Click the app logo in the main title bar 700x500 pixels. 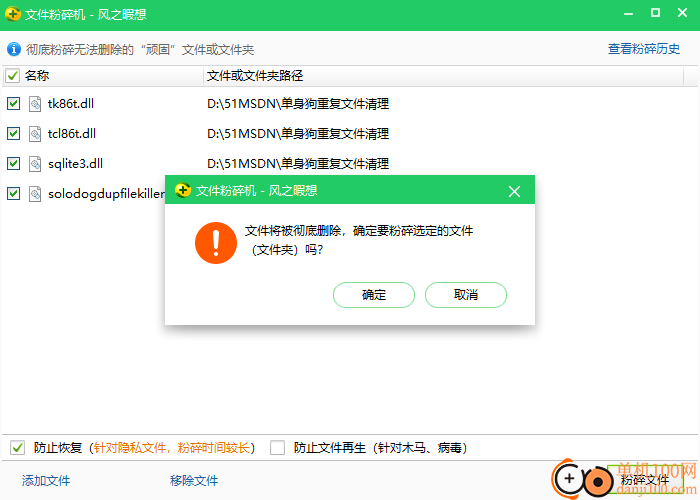(12, 14)
